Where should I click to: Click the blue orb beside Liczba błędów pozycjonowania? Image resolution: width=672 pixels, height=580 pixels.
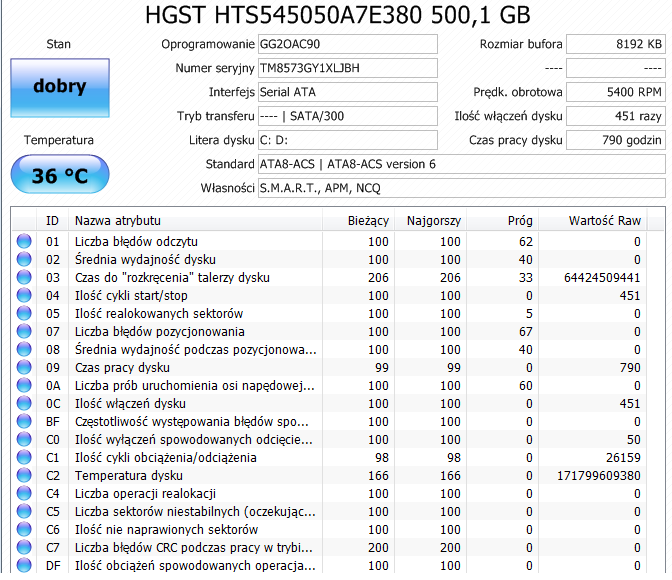[24, 331]
